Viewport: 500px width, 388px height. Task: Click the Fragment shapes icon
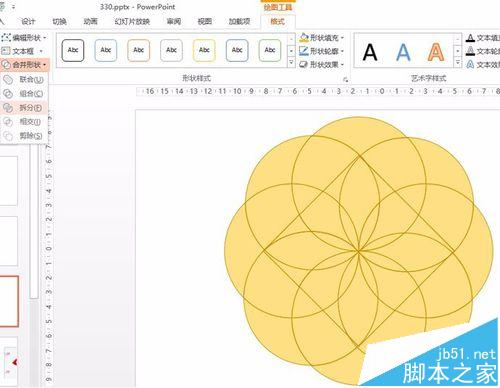tap(8, 108)
